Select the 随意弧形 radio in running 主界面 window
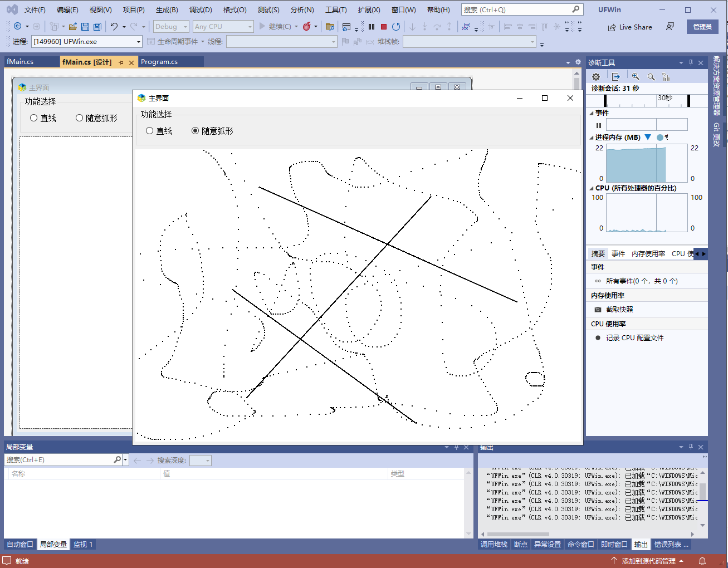The width and height of the screenshot is (728, 568). click(x=212, y=131)
